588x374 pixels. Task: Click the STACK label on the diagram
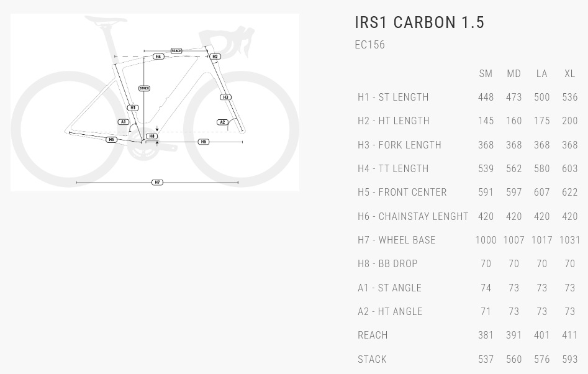pos(144,88)
